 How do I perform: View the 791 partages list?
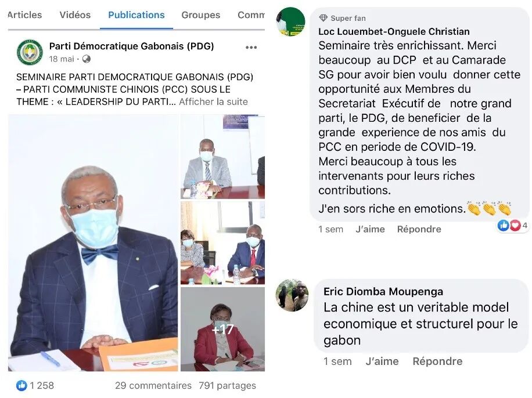tap(227, 385)
